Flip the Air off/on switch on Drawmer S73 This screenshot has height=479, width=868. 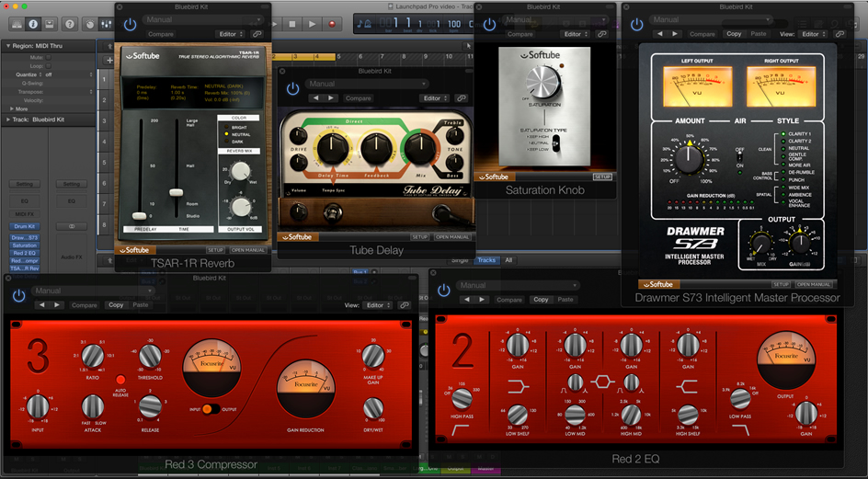pyautogui.click(x=740, y=157)
